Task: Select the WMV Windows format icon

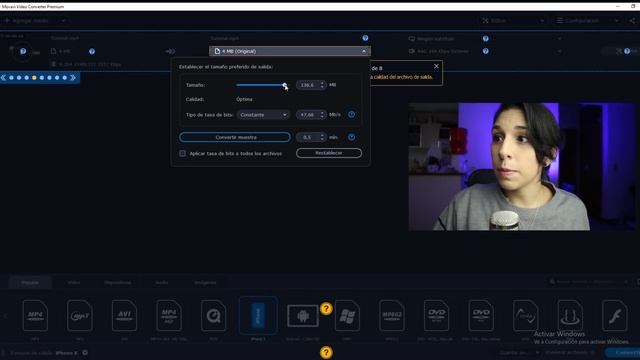Action: [347, 316]
